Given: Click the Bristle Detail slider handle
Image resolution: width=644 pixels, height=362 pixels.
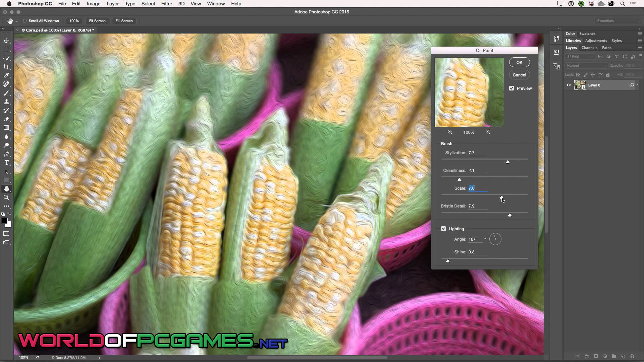Looking at the screenshot, I should pyautogui.click(x=510, y=215).
